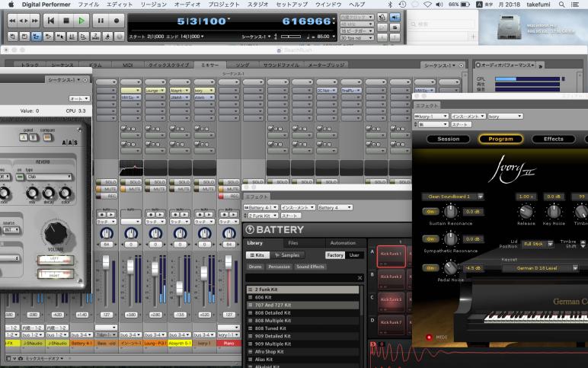
Task: Open the Lid Position Full Stick dropdown
Action: [x=537, y=244]
